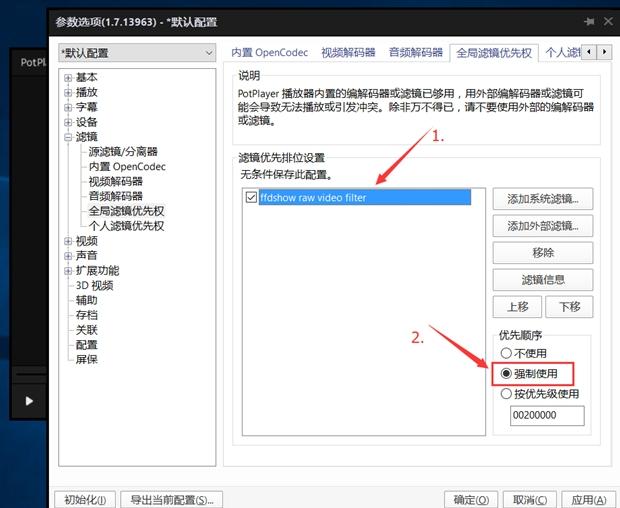
Task: Select 源滤镜/分离器 in the tree
Action: pyautogui.click(x=123, y=152)
